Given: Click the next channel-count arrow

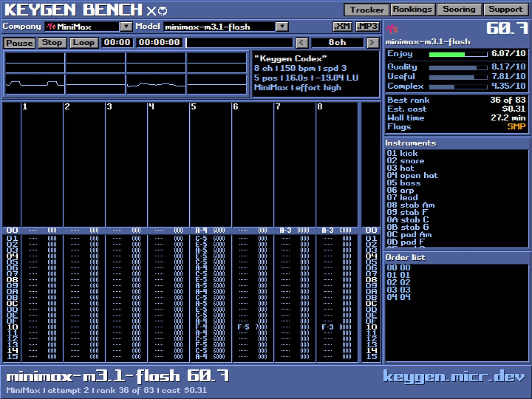Looking at the screenshot, I should coord(373,43).
